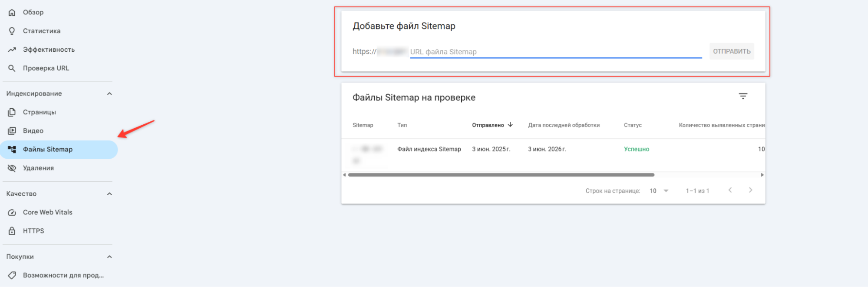The height and width of the screenshot is (287, 868).
Task: Open the sitemap table filter icon
Action: (743, 96)
